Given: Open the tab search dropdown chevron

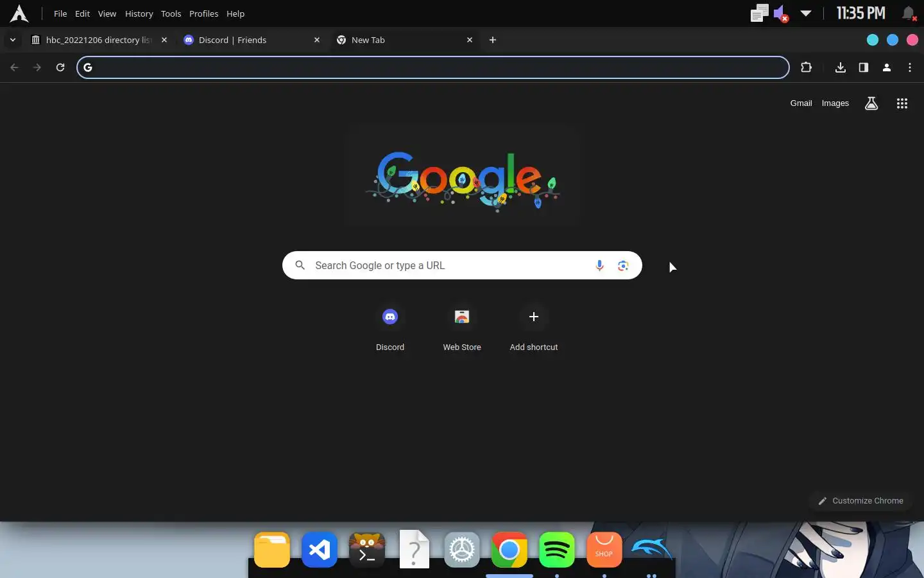Looking at the screenshot, I should pyautogui.click(x=12, y=40).
